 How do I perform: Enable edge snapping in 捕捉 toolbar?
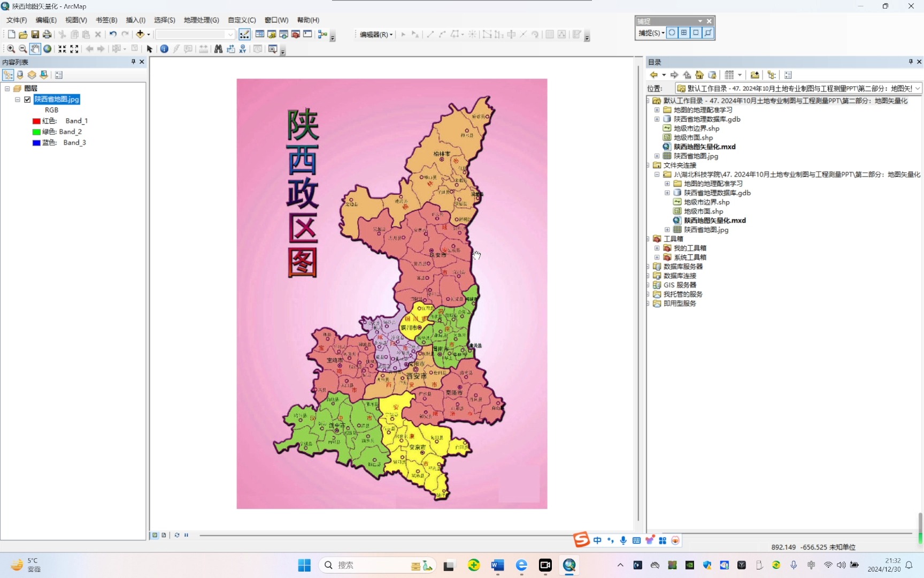708,33
